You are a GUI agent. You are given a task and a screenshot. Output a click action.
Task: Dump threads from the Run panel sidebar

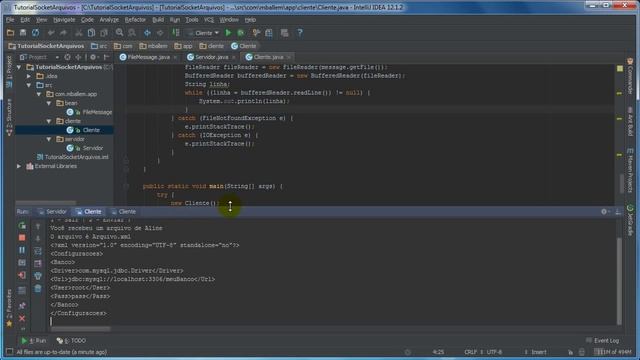(22, 262)
